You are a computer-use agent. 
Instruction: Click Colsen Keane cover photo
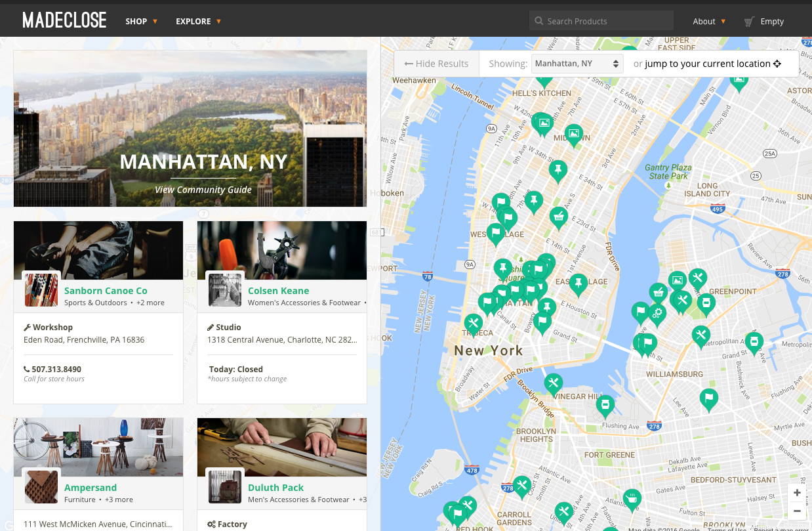pyautogui.click(x=282, y=250)
